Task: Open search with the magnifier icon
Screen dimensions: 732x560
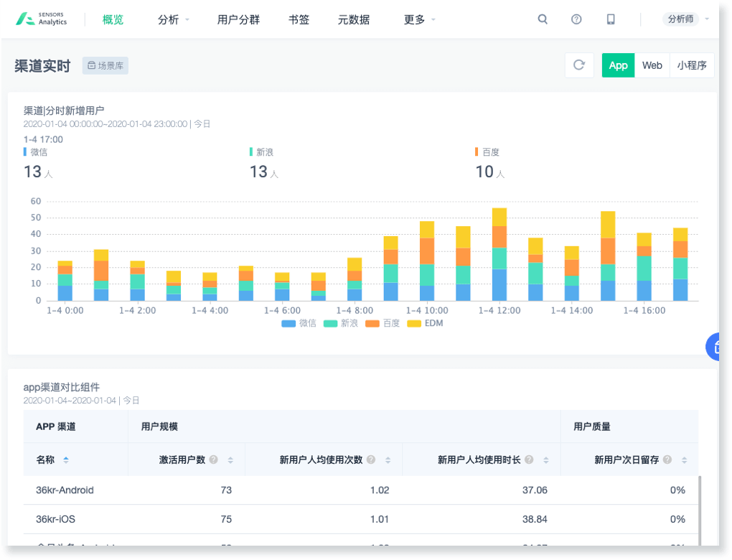Action: tap(543, 19)
